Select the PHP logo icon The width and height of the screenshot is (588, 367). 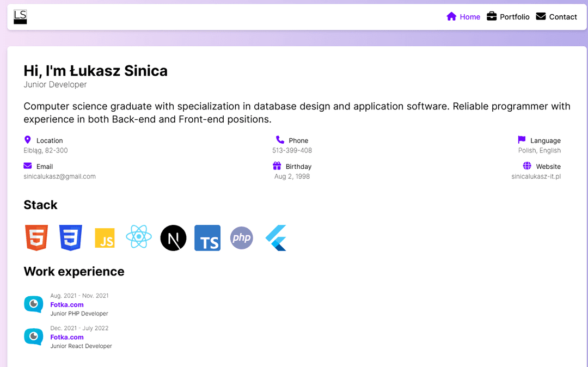[242, 238]
